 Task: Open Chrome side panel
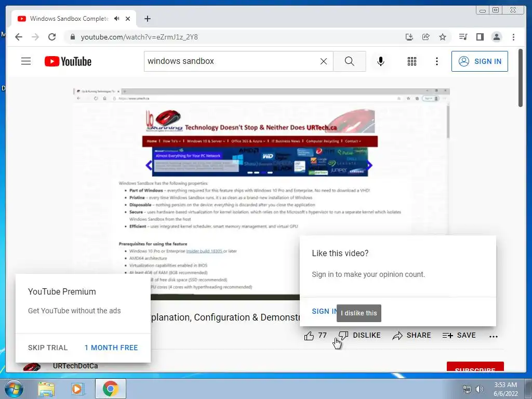[480, 37]
